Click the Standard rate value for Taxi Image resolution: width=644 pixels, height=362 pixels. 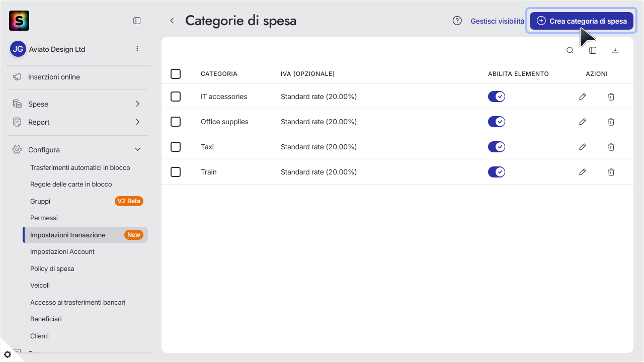coord(318,147)
